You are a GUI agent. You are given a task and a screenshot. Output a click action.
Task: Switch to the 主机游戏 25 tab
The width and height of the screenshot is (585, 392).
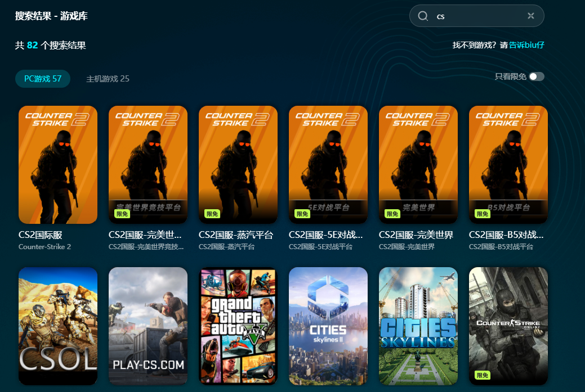click(108, 79)
